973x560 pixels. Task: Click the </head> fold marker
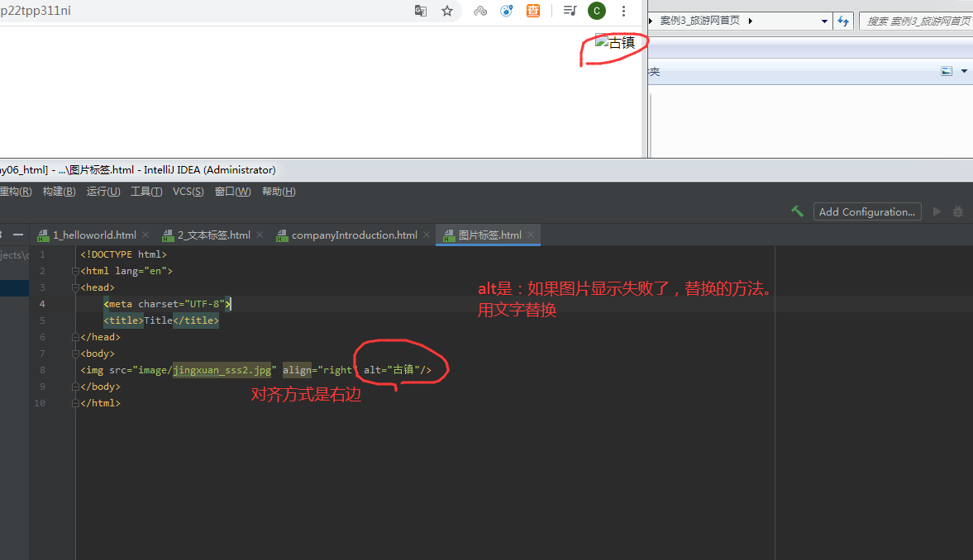(75, 337)
